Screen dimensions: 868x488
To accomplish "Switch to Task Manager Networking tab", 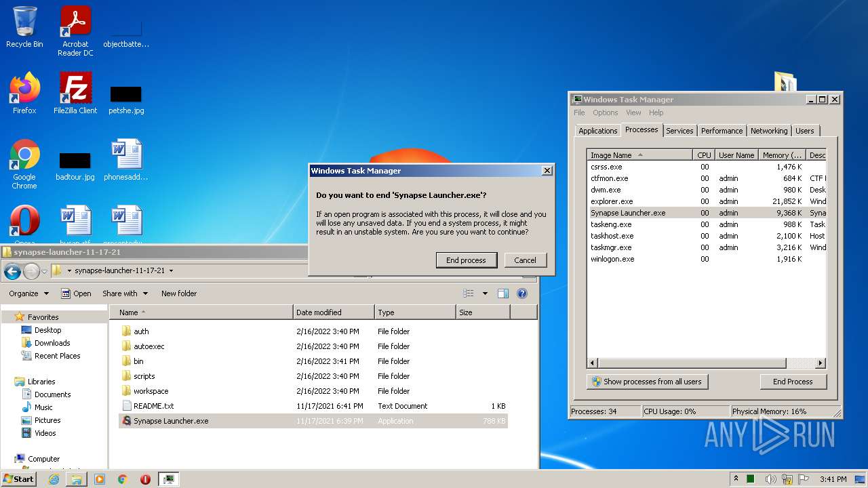I will coord(769,131).
